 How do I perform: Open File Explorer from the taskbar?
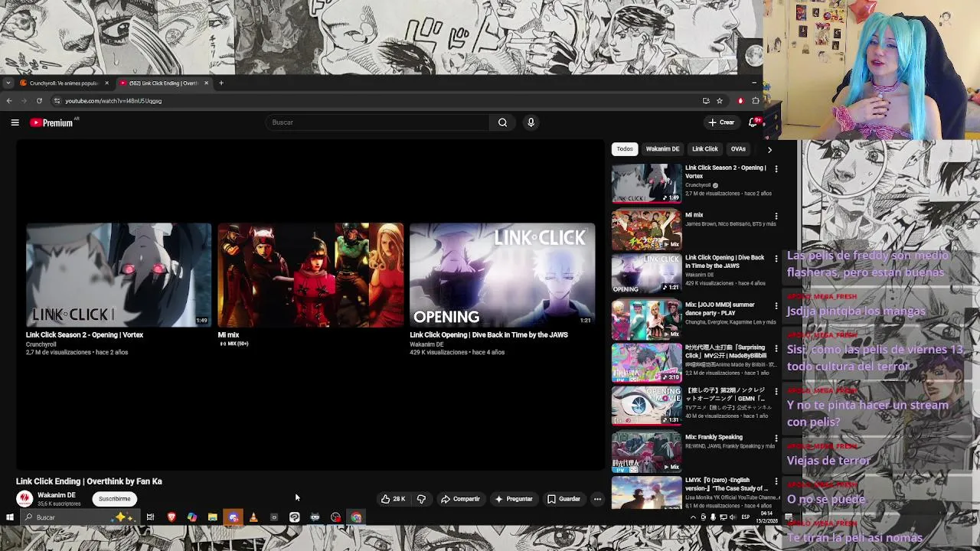point(212,517)
